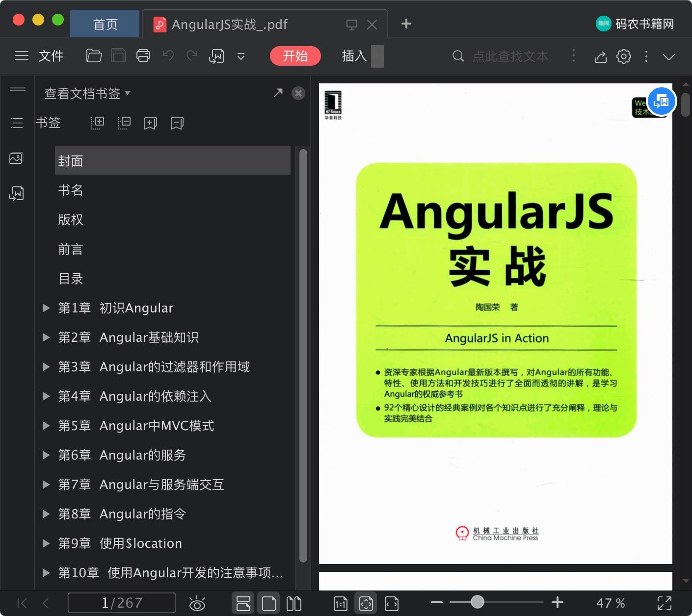Toggle two-page view

point(294,603)
